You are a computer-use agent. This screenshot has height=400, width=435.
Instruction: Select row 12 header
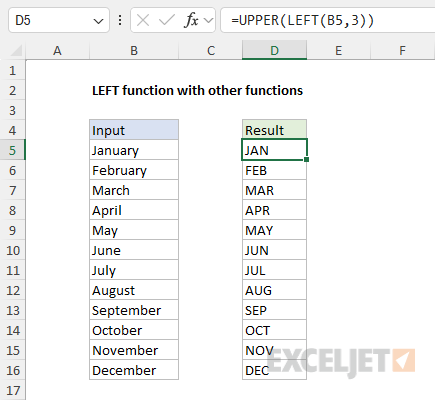coord(13,290)
